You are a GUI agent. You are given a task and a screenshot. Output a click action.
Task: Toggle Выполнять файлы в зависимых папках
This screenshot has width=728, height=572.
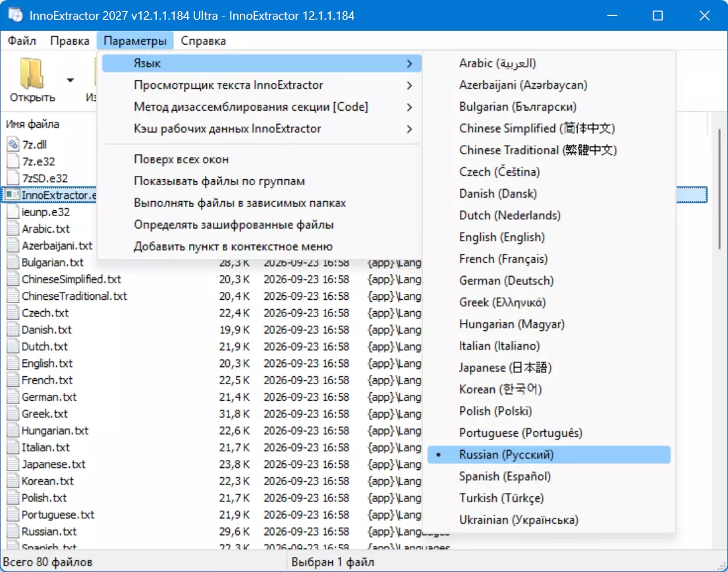point(262,203)
